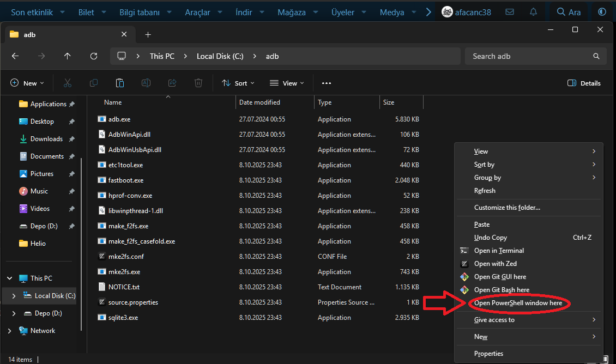The image size is (616, 364).
Task: Click the PC monitor icon in address bar
Action: [x=122, y=56]
